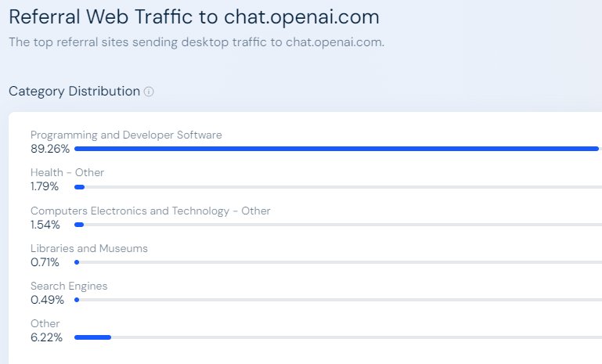Click the 1.54% percentage value
Viewport: 602px width, 364px height.
46,224
